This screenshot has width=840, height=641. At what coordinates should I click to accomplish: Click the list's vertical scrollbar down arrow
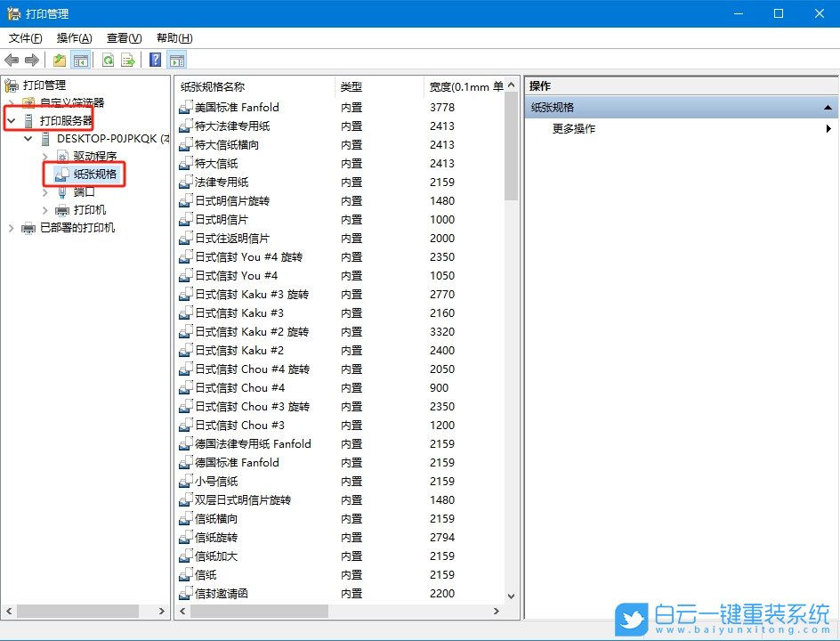point(513,596)
